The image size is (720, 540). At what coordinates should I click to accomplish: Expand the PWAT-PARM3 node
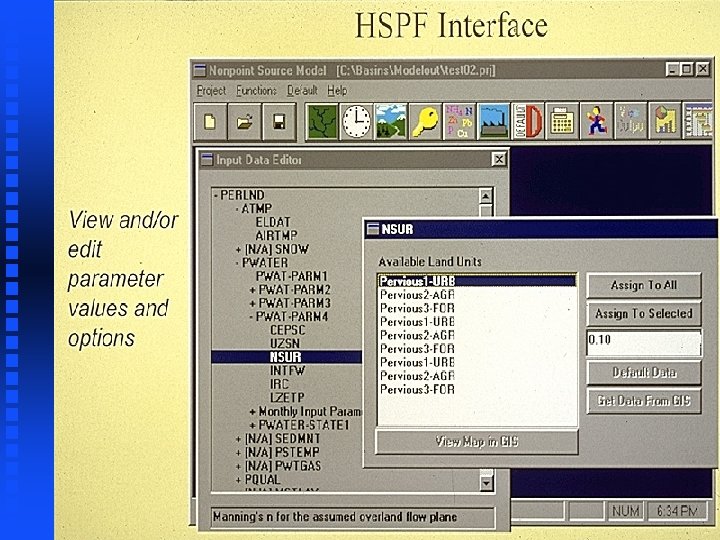(x=253, y=304)
